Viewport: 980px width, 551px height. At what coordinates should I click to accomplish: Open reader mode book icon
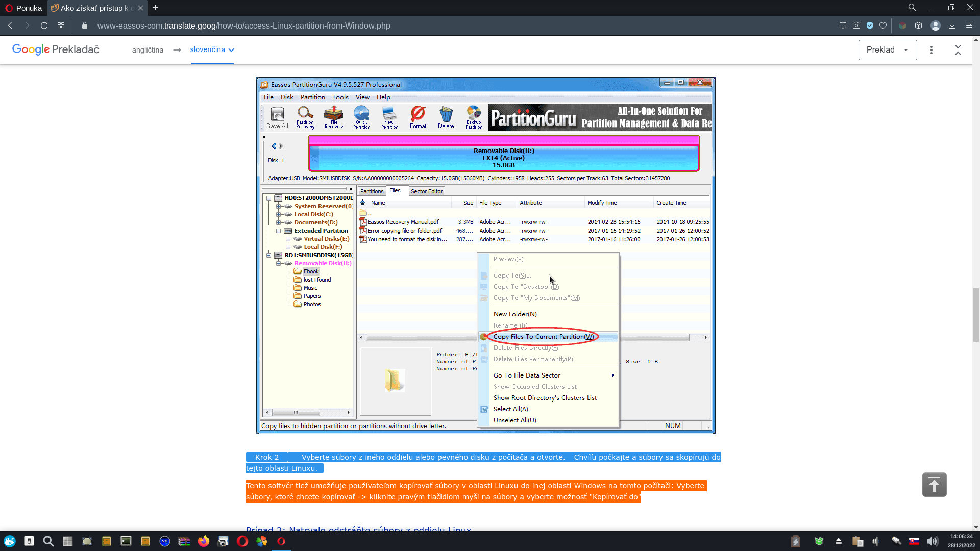843,26
